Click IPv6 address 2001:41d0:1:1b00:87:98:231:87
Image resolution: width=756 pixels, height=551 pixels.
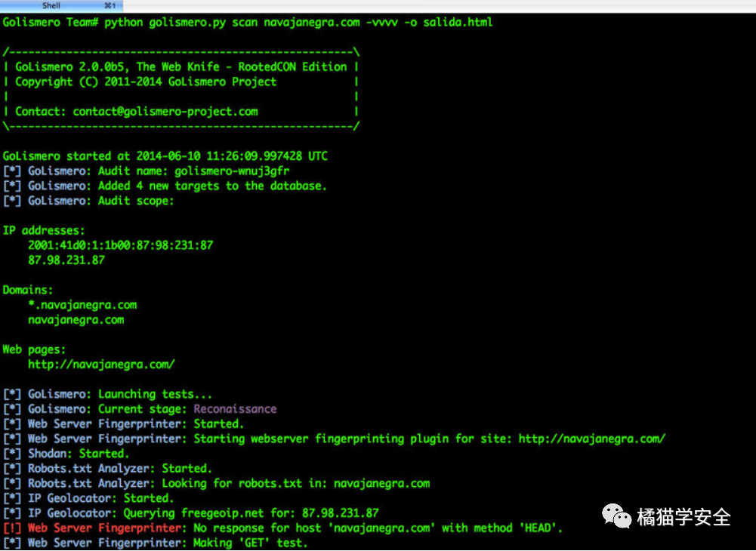(x=121, y=245)
